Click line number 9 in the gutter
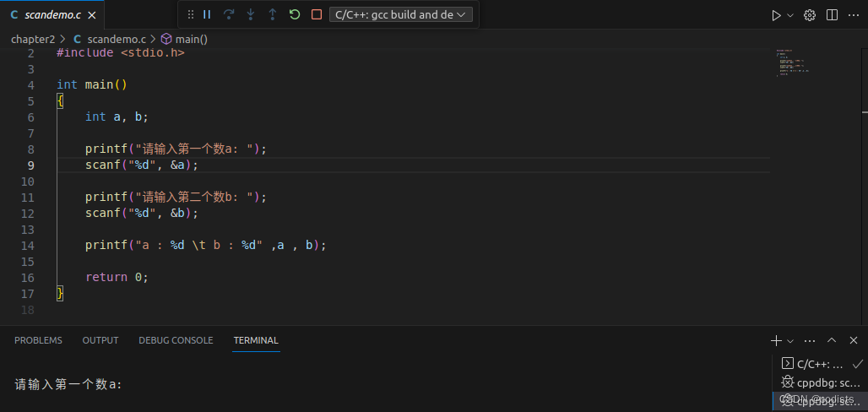 pyautogui.click(x=30, y=165)
